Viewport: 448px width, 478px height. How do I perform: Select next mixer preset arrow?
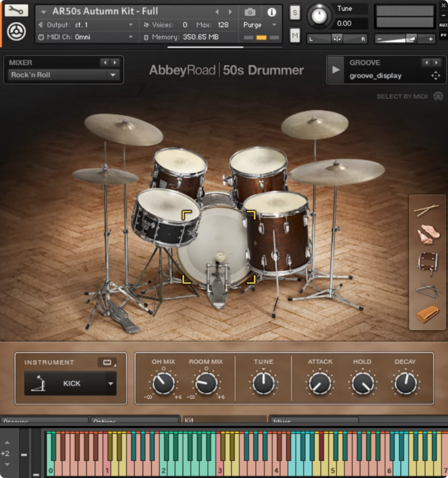point(115,62)
